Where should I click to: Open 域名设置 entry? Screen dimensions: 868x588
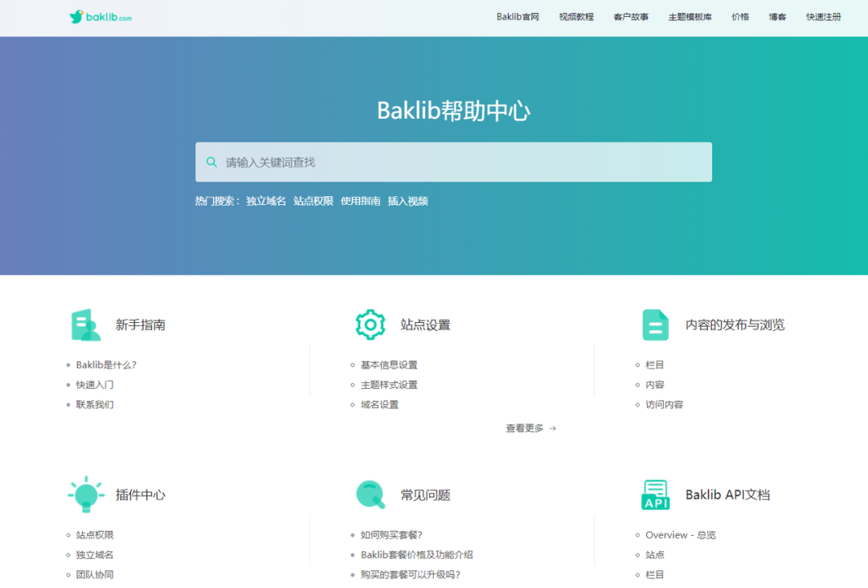pos(379,405)
